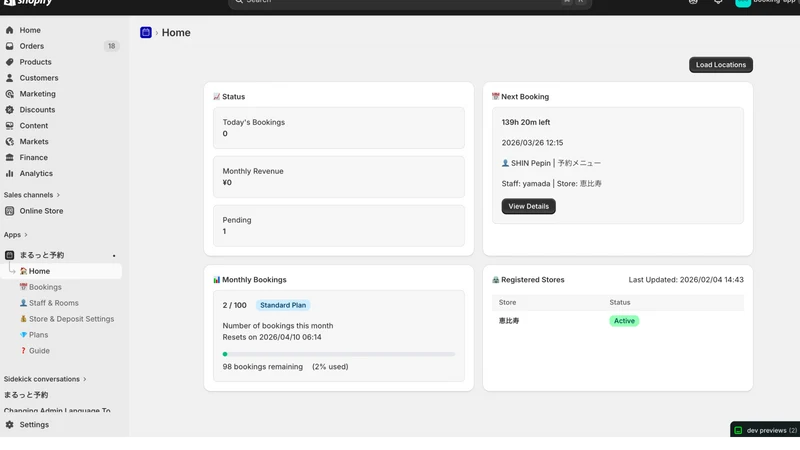Open Guide page

click(x=39, y=351)
